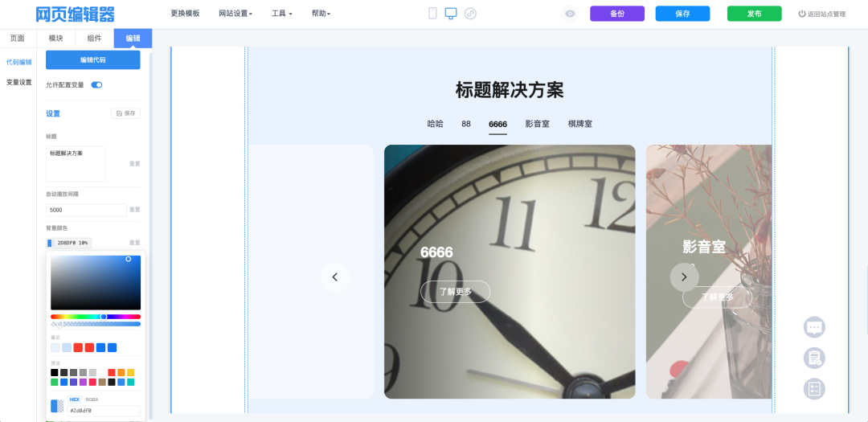Viewport: 868px width, 422px height.
Task: Open the 网站设置 dropdown menu
Action: pyautogui.click(x=235, y=14)
